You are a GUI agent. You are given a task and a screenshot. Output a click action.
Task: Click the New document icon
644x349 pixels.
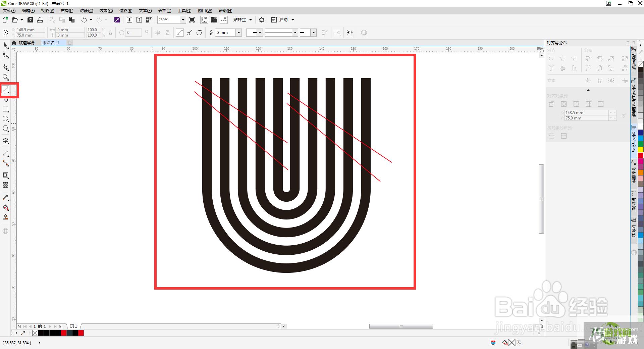click(x=5, y=20)
